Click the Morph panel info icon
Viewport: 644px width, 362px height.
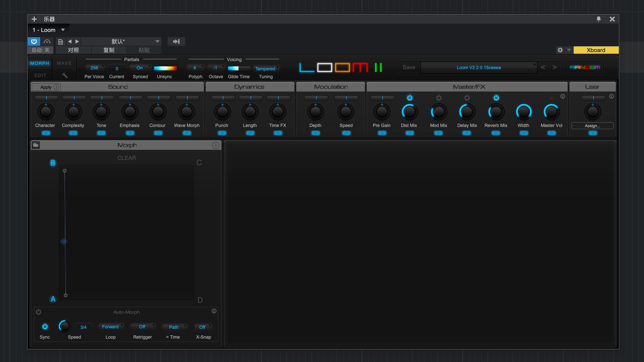tap(216, 145)
